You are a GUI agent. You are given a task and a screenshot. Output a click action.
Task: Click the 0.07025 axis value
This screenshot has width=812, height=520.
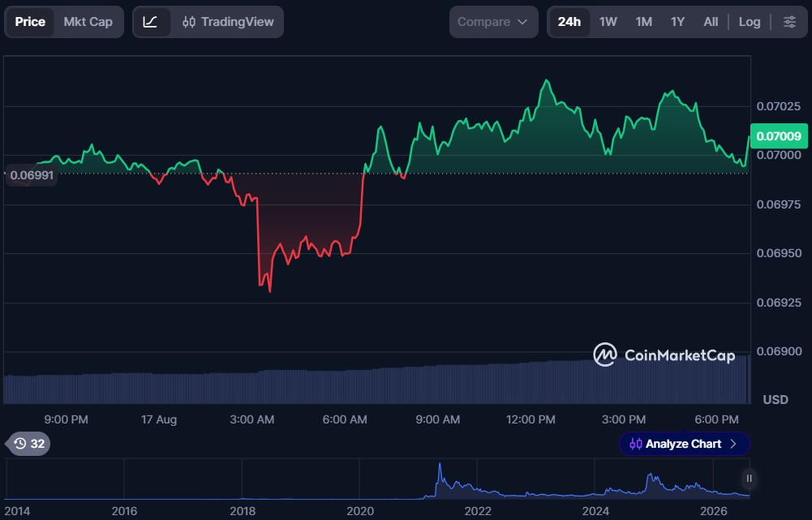[779, 106]
